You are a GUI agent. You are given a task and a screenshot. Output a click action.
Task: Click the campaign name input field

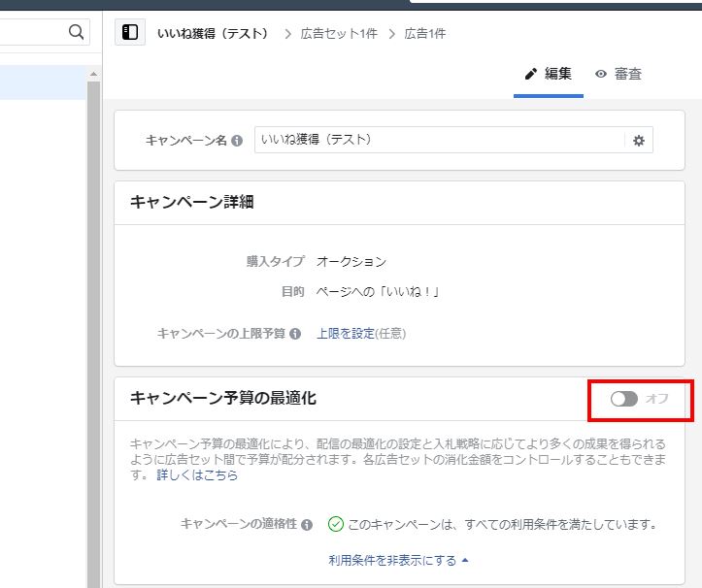(437, 141)
